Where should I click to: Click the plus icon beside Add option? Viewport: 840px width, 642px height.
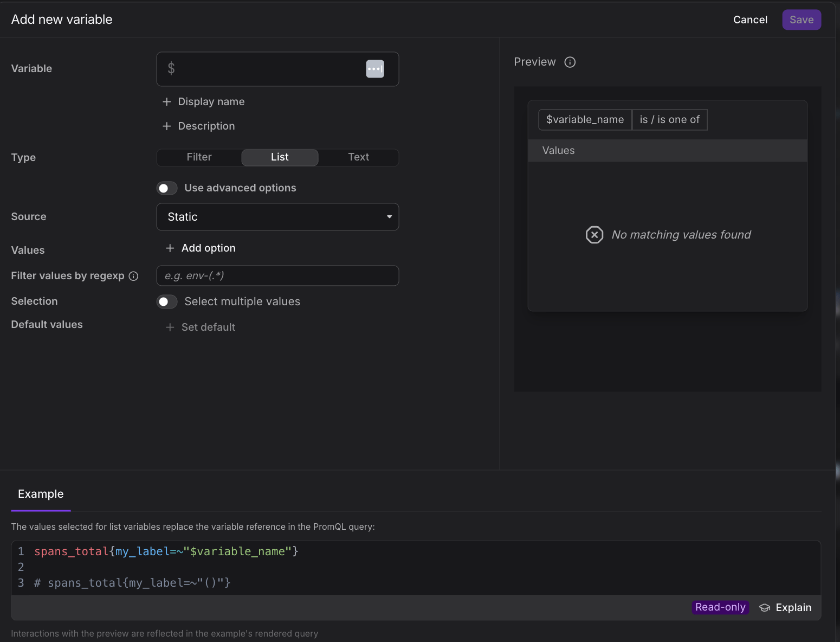(170, 248)
